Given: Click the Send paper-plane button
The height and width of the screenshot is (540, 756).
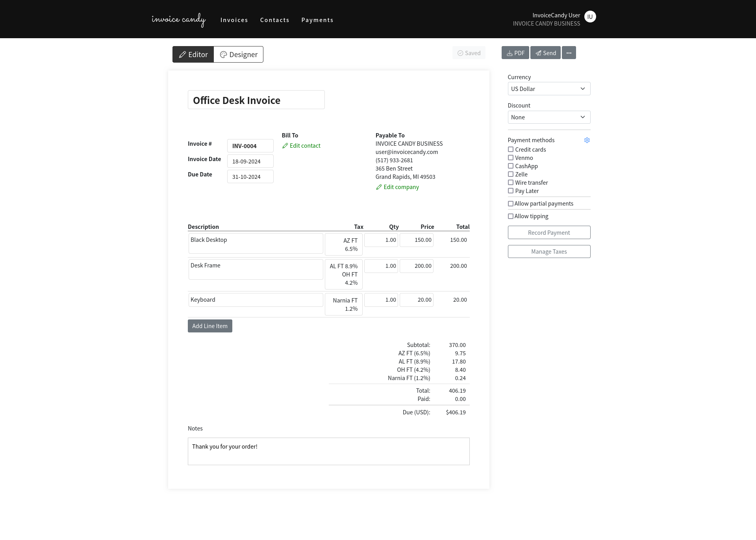Looking at the screenshot, I should (545, 53).
